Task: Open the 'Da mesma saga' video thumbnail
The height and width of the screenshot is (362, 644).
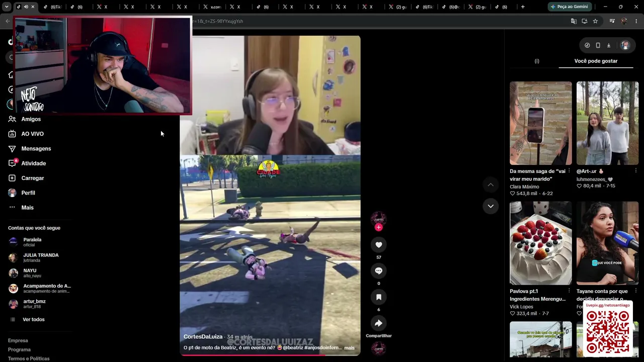Action: point(541,123)
